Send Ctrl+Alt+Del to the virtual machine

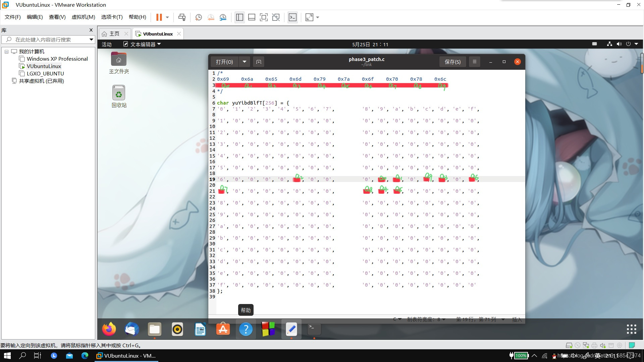(x=182, y=17)
